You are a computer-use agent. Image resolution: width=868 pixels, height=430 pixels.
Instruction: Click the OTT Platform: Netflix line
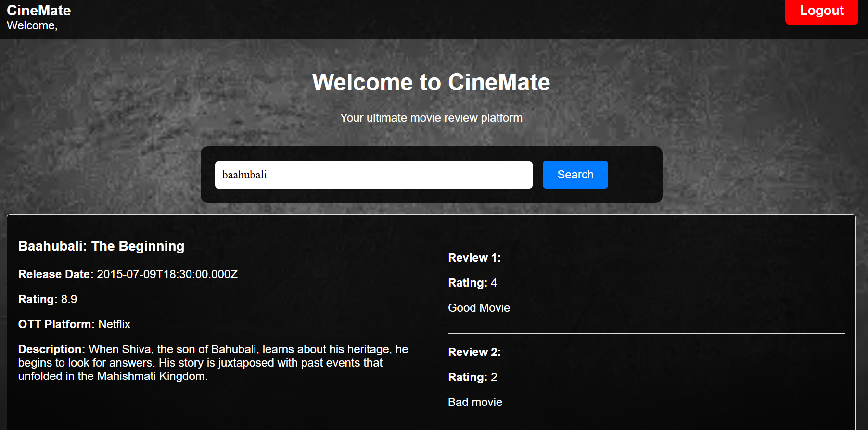pyautogui.click(x=74, y=324)
